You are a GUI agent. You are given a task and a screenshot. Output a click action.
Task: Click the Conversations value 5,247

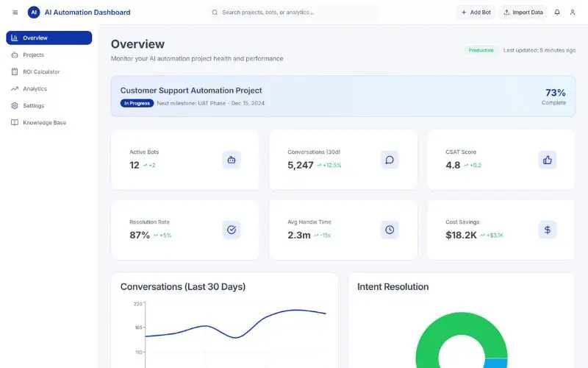click(301, 165)
